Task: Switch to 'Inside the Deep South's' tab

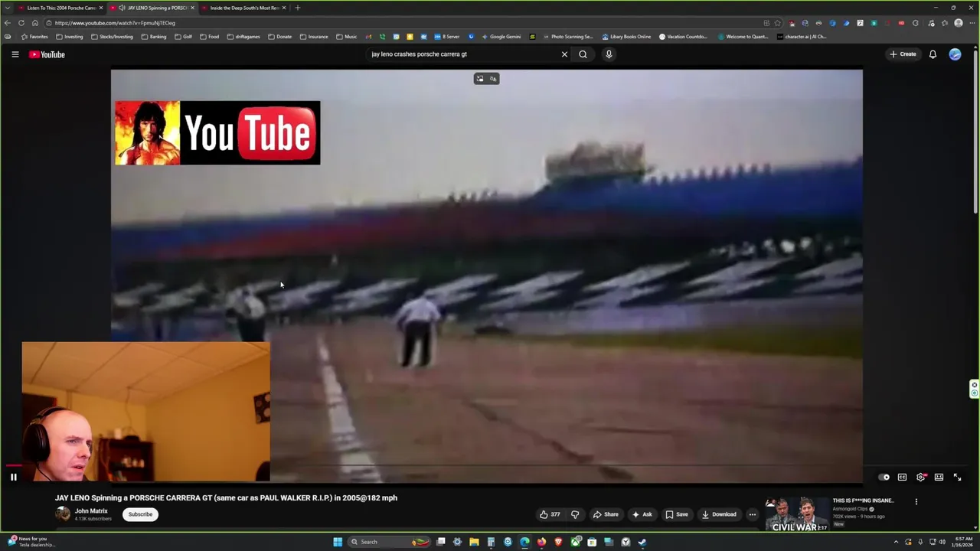Action: pos(243,8)
